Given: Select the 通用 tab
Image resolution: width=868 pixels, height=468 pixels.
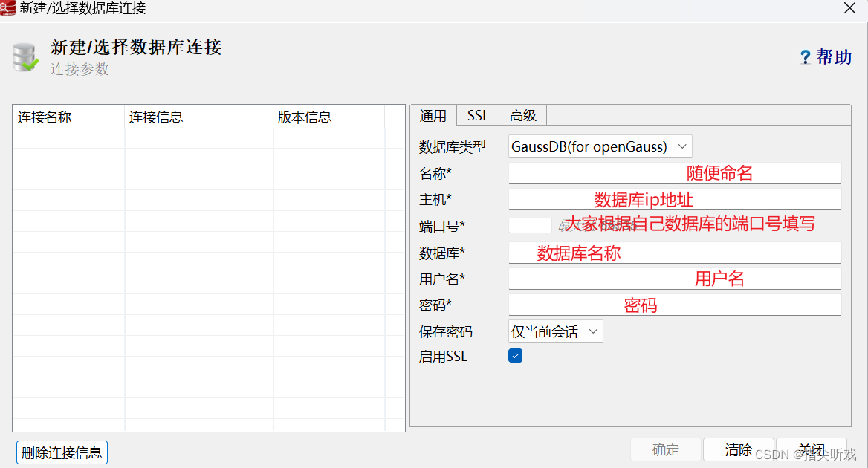Looking at the screenshot, I should pyautogui.click(x=433, y=115).
